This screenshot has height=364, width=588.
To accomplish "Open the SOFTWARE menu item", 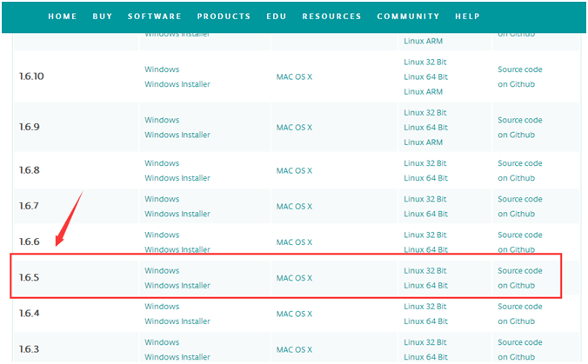I will (x=155, y=17).
